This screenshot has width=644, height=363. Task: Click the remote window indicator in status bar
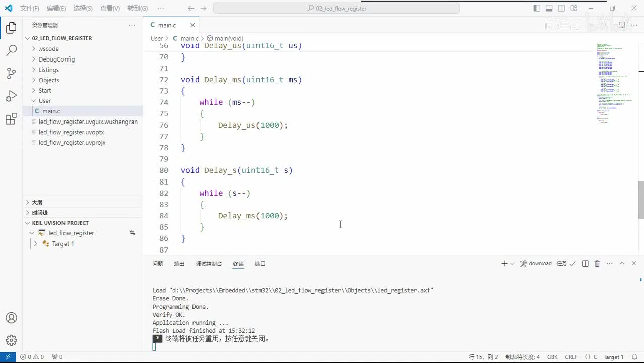pyautogui.click(x=8, y=357)
